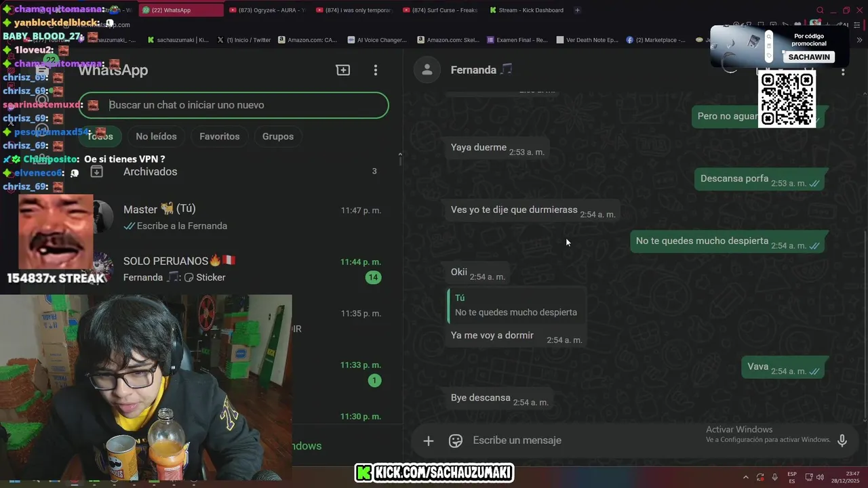
Task: Open the WhatsApp sidebar three-dot menu
Action: tap(376, 70)
